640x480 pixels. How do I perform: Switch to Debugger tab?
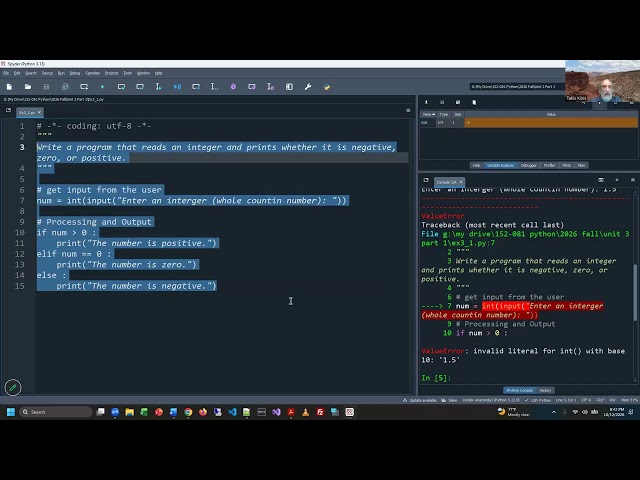point(529,166)
